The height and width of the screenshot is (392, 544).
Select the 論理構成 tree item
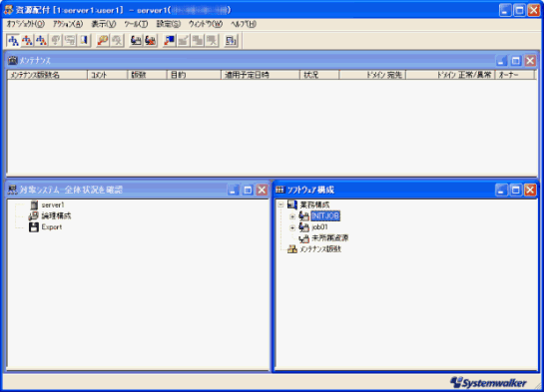56,215
